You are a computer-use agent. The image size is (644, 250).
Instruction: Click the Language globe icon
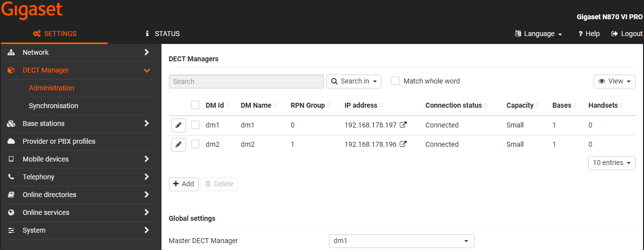tap(518, 34)
